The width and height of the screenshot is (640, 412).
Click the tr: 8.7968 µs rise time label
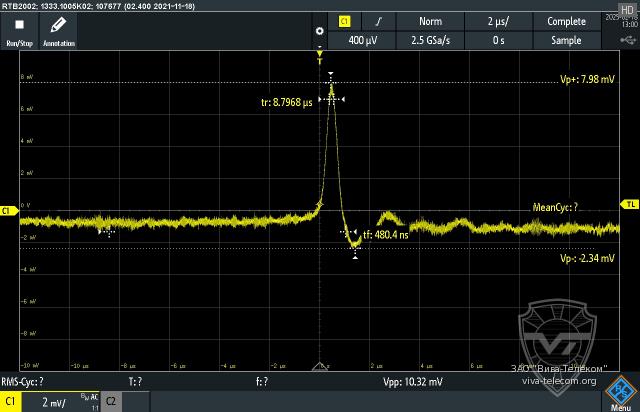click(x=287, y=102)
